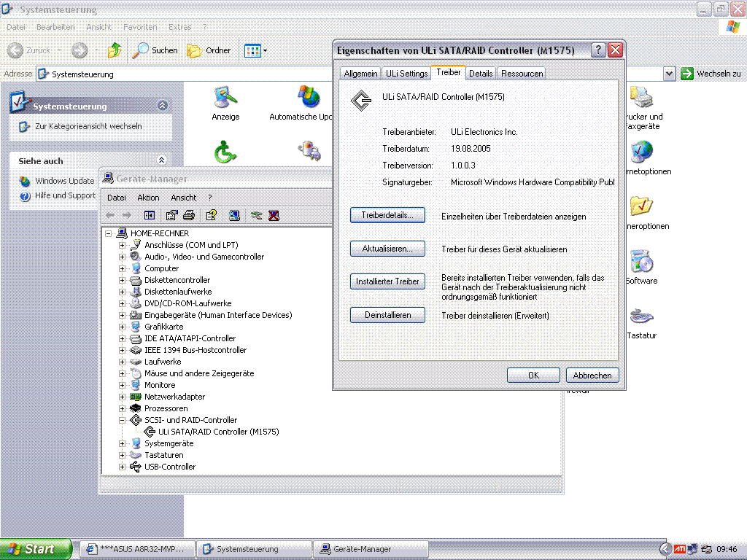Screen dimensions: 747x560
Task: Click the Aktualisieren... button
Action: coord(387,249)
